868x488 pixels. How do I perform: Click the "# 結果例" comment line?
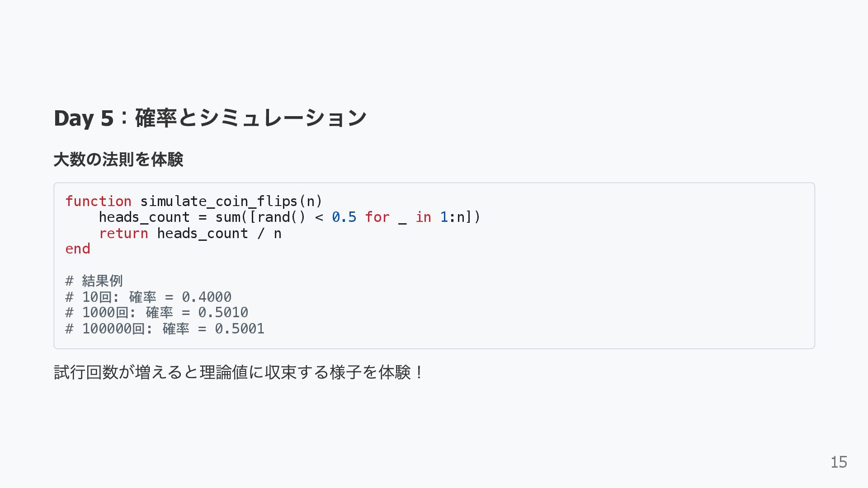94,281
